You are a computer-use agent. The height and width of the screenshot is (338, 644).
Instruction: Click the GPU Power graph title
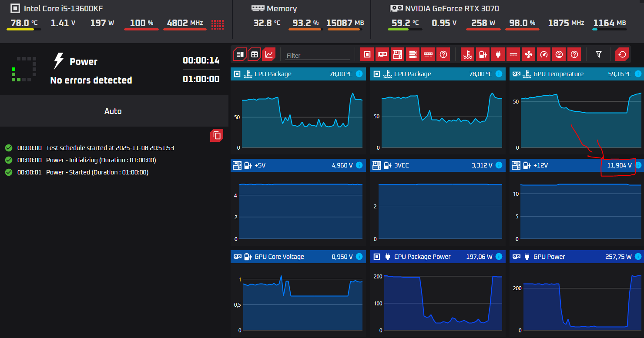point(549,257)
